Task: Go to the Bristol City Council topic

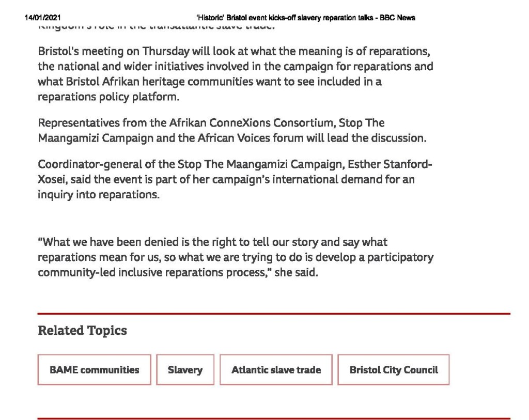Action: 393,370
